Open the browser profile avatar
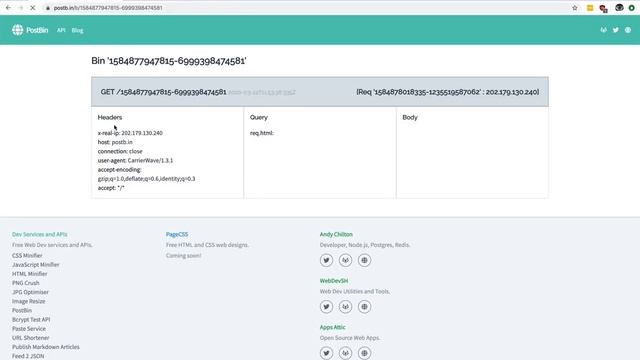This screenshot has height=360, width=640. 619,7
